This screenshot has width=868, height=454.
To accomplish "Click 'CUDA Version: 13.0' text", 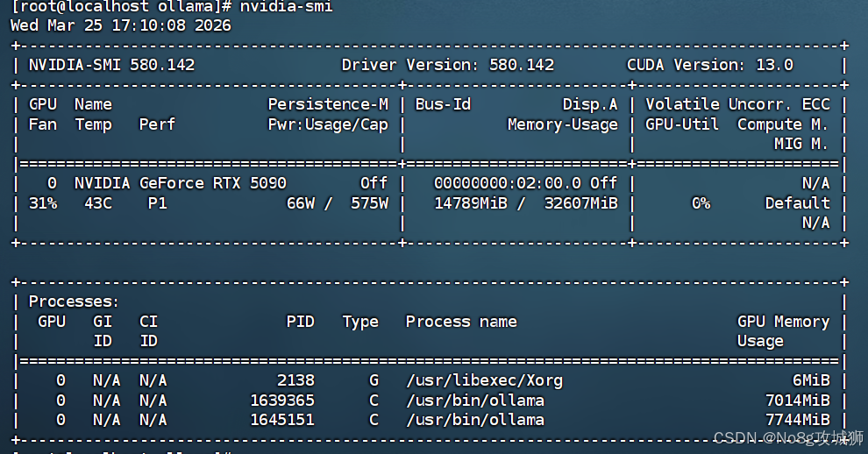I will pos(709,65).
